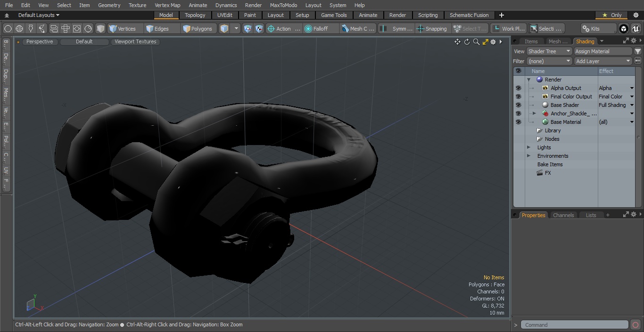
Task: Click the red record icon by Command field
Action: pyautogui.click(x=636, y=325)
